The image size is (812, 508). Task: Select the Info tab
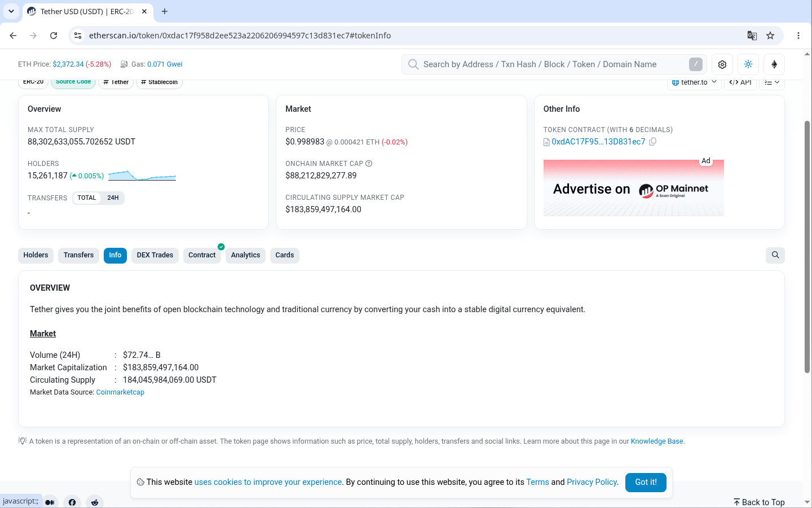coord(115,255)
